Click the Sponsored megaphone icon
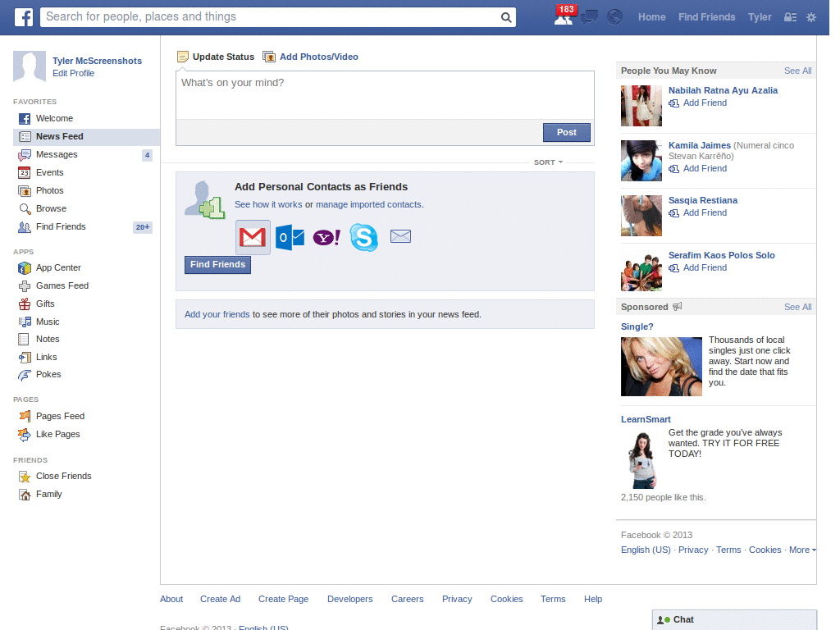The width and height of the screenshot is (840, 630). point(677,307)
